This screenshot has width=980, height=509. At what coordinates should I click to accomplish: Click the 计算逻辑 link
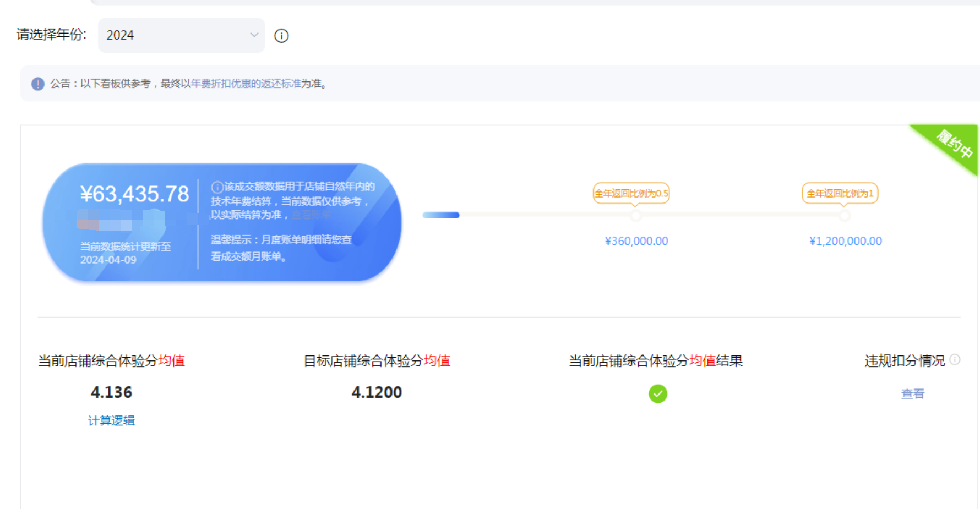(111, 421)
